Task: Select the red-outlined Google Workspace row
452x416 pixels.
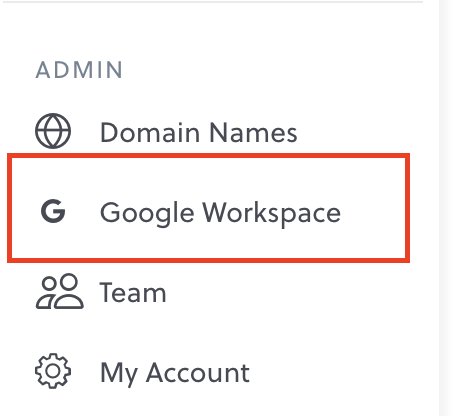Action: [x=208, y=208]
